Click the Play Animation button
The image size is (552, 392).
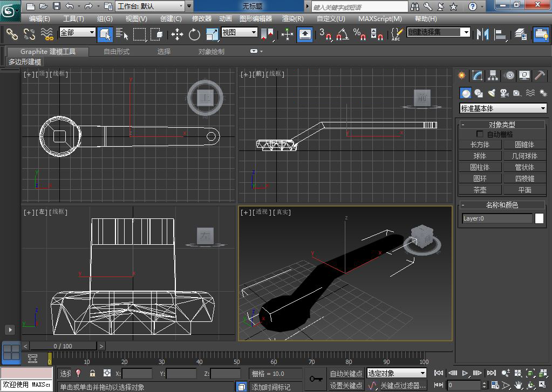click(465, 373)
